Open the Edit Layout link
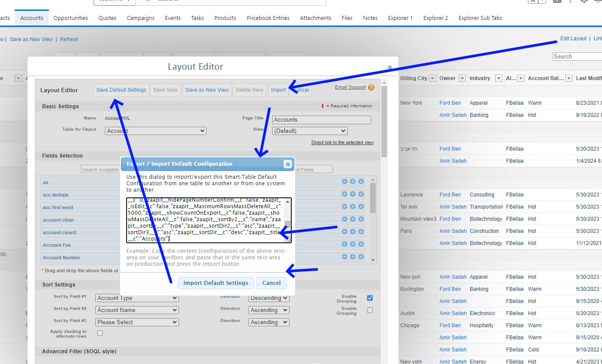The height and width of the screenshot is (364, 602). [573, 39]
